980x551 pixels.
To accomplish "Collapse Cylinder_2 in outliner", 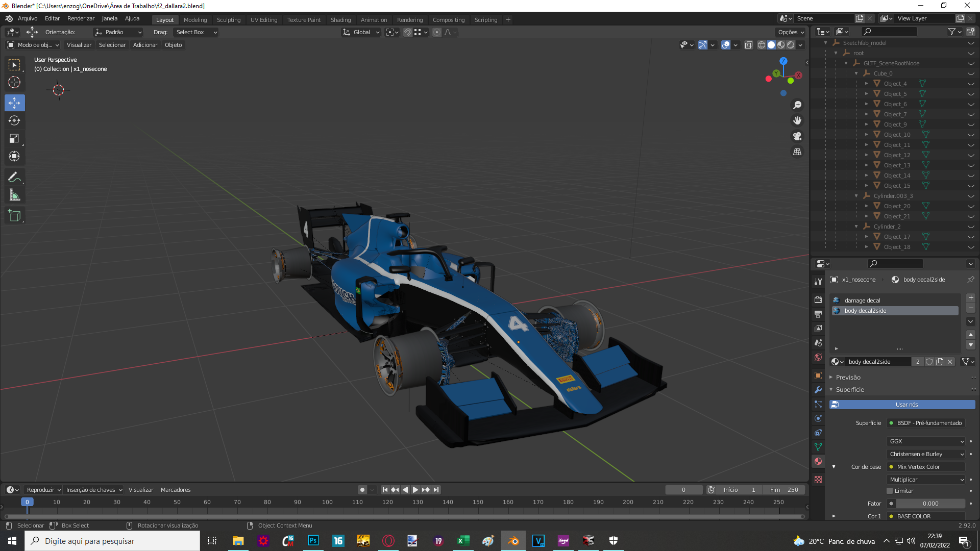I will coord(856,227).
